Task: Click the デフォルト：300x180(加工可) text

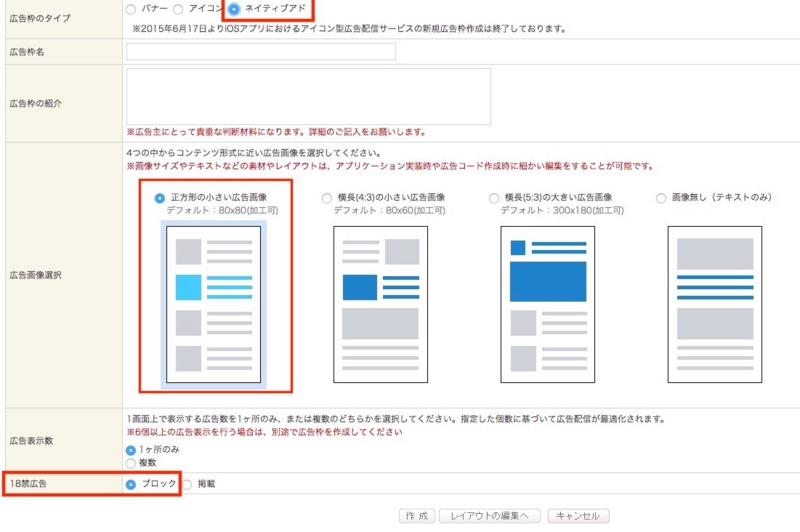Action: [x=562, y=210]
